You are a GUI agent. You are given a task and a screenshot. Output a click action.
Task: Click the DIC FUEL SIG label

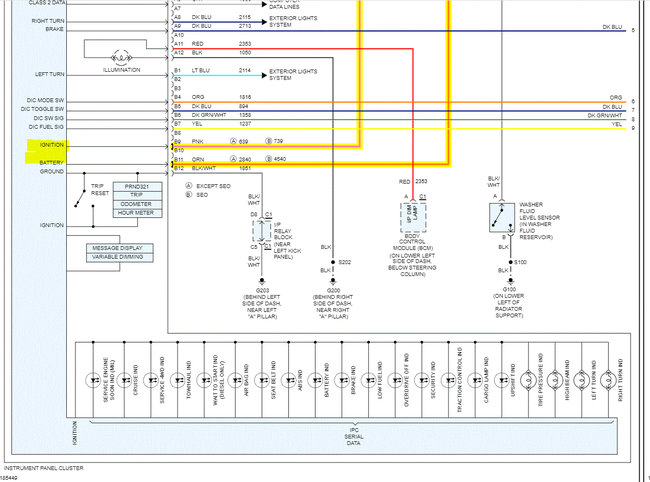[46, 127]
